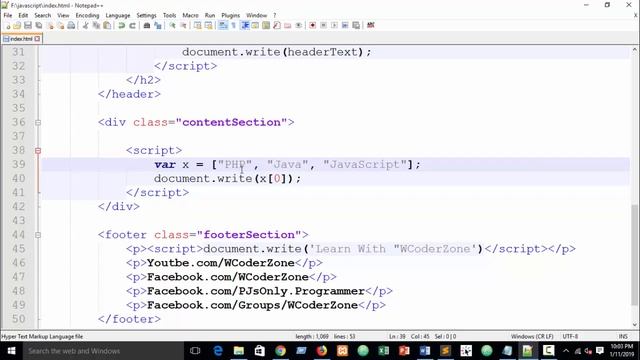
Task: Toggle Show All Characters pilcrow button
Action: coord(233,25)
